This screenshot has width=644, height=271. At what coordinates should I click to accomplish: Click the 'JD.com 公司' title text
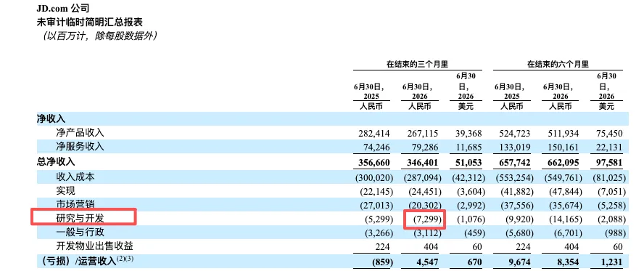click(64, 9)
